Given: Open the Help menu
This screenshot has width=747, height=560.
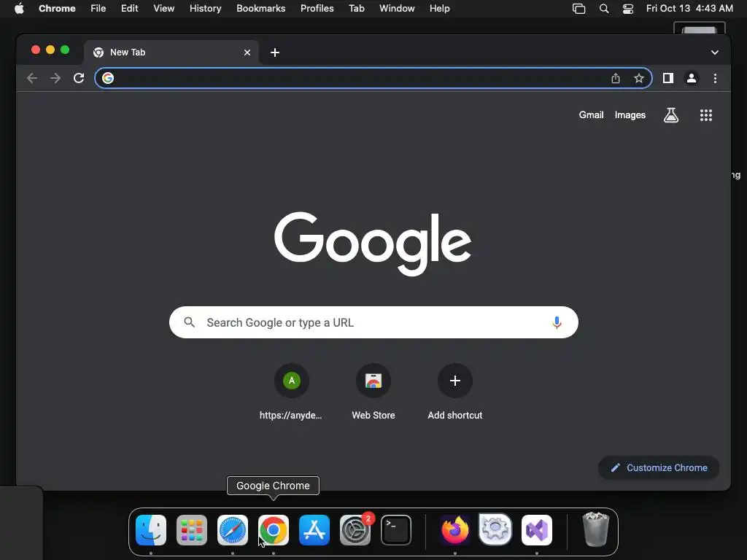Looking at the screenshot, I should (439, 9).
